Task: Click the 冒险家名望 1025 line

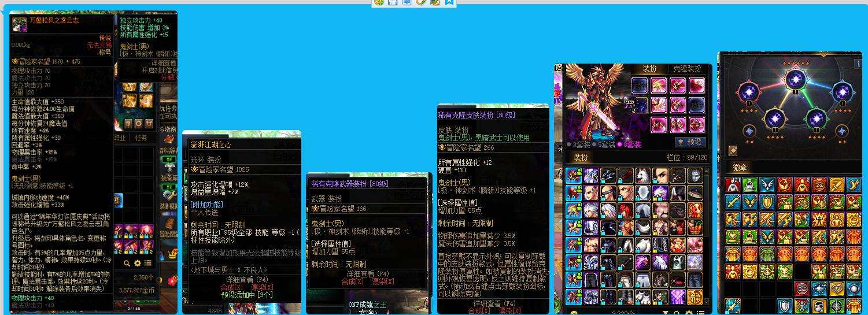Action: 220,170
